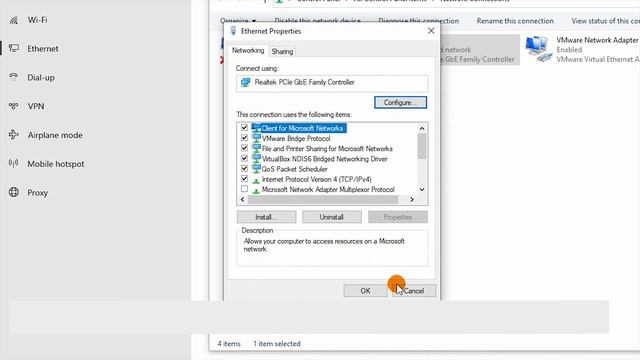The image size is (640, 360).
Task: Click the Uninstall button
Action: [331, 217]
